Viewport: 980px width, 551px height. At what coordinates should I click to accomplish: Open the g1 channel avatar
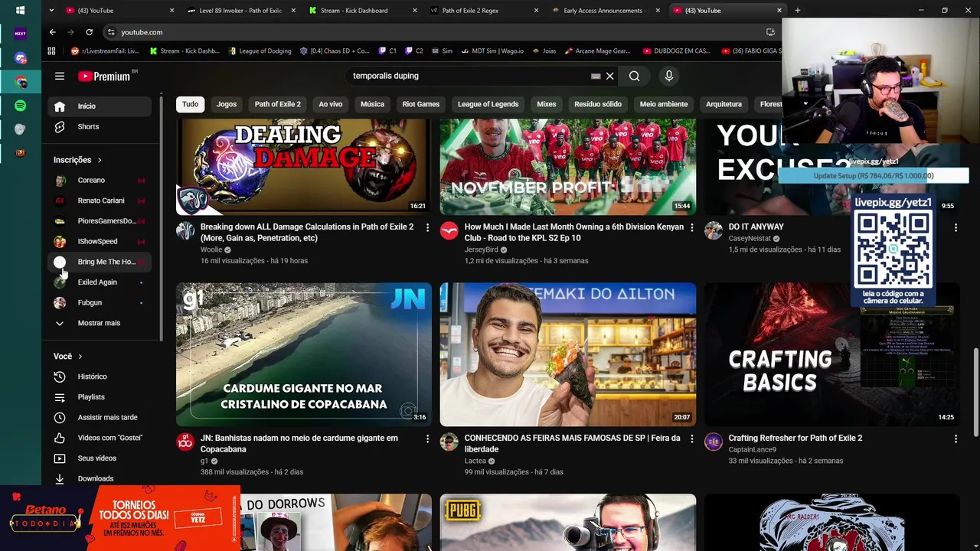(185, 442)
